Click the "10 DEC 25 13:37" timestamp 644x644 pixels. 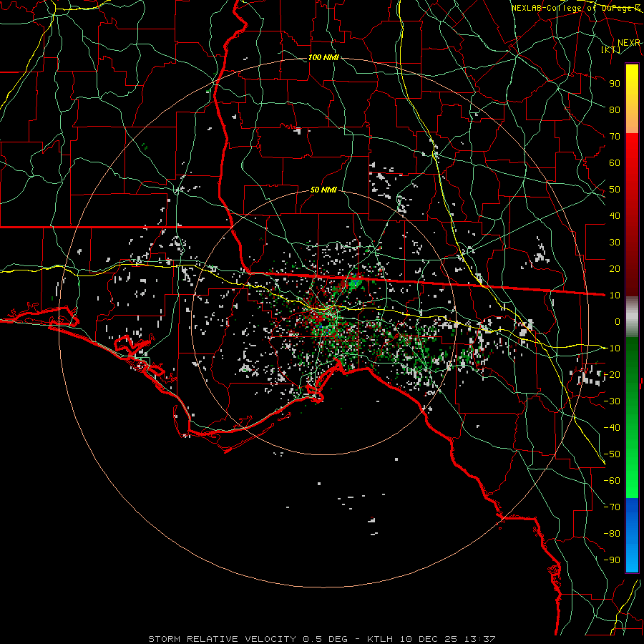(x=447, y=639)
